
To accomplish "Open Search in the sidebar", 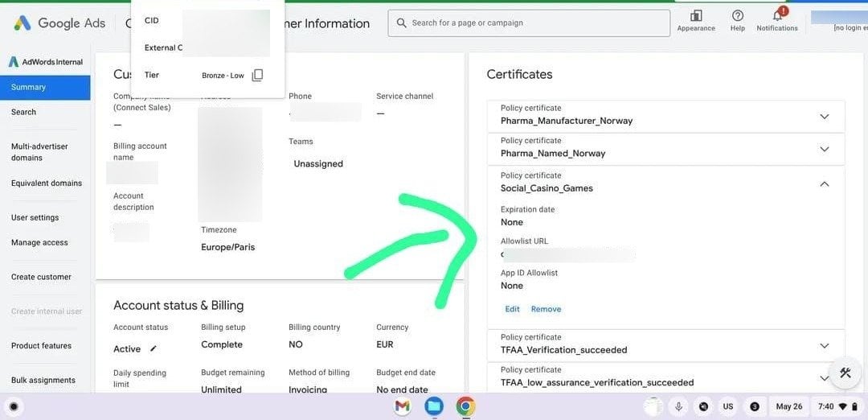I will click(23, 112).
